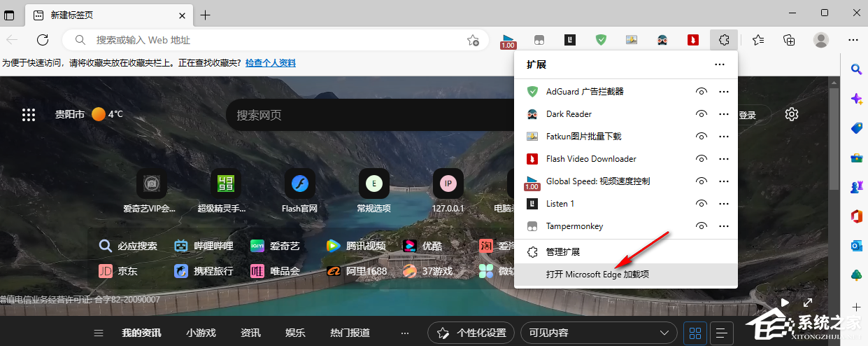Toggle visibility eye for AdGuard extension

coord(701,92)
